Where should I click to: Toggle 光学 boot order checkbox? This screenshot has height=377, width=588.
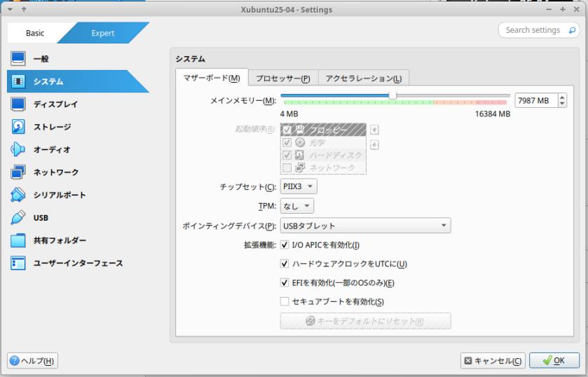(287, 142)
